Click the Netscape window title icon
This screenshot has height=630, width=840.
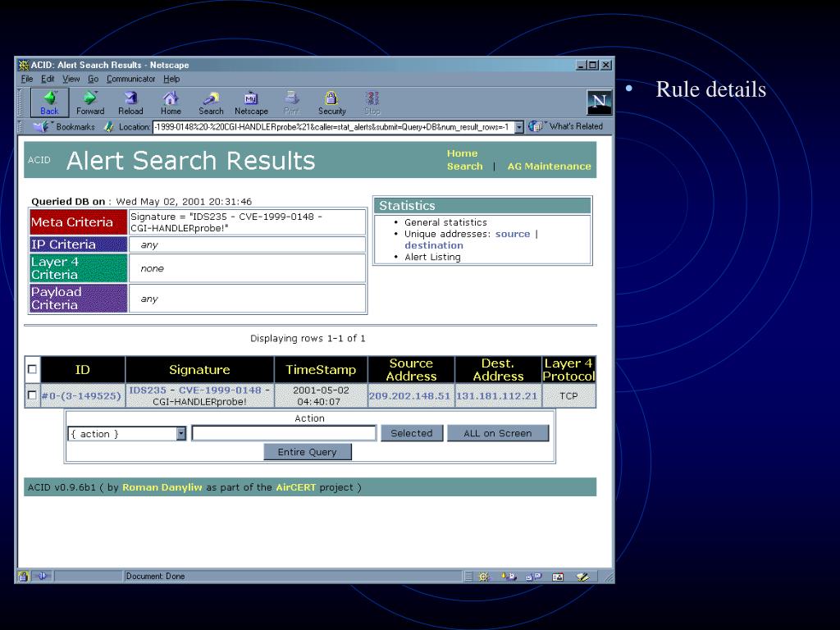(x=24, y=66)
